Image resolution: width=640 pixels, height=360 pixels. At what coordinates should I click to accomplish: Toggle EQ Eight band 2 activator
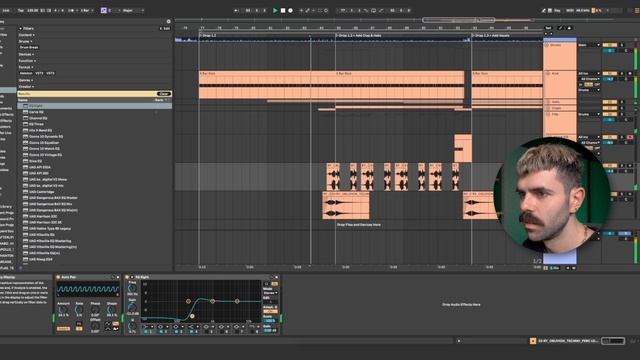pos(162,331)
